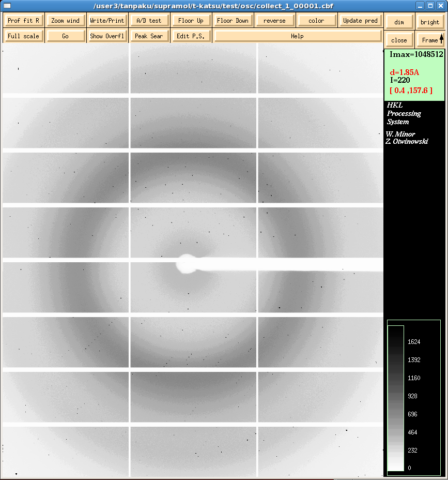
Task: Run the A/D test
Action: point(149,21)
